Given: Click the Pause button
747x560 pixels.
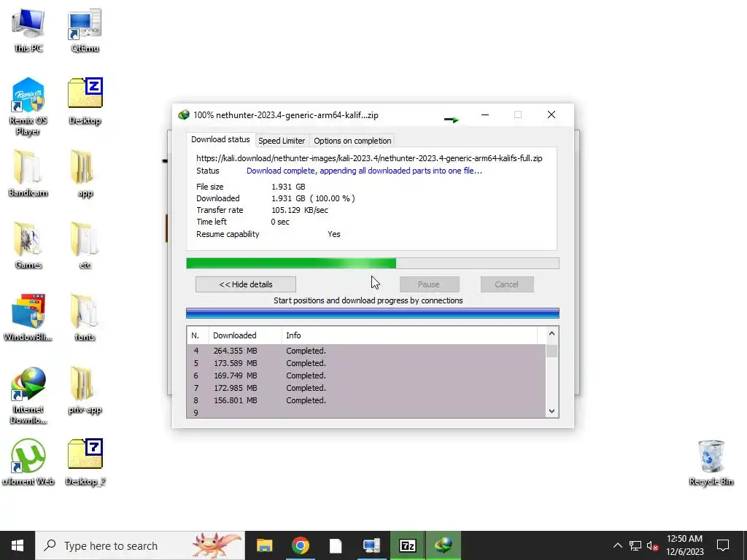Looking at the screenshot, I should click(x=429, y=284).
